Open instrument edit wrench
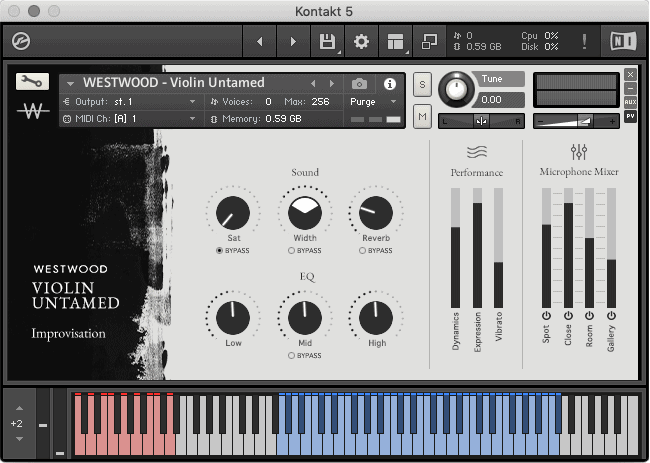Image resolution: width=650 pixels, height=463 pixels. click(x=32, y=81)
